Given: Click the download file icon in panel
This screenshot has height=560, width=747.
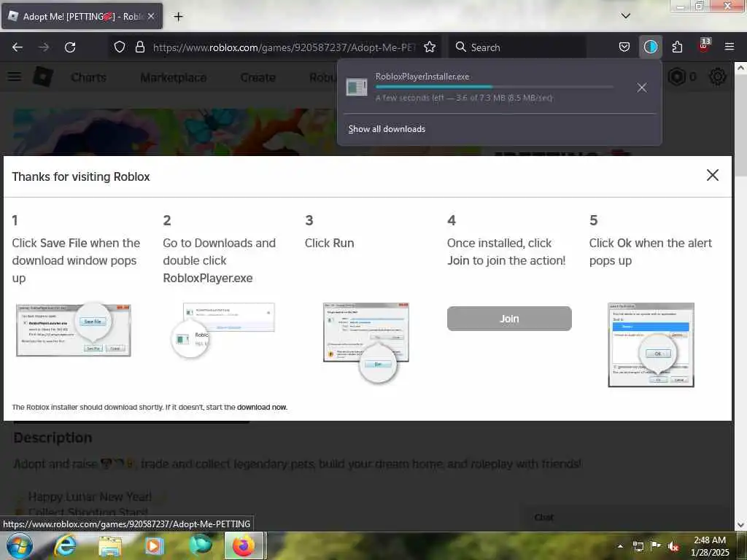Looking at the screenshot, I should click(x=356, y=87).
